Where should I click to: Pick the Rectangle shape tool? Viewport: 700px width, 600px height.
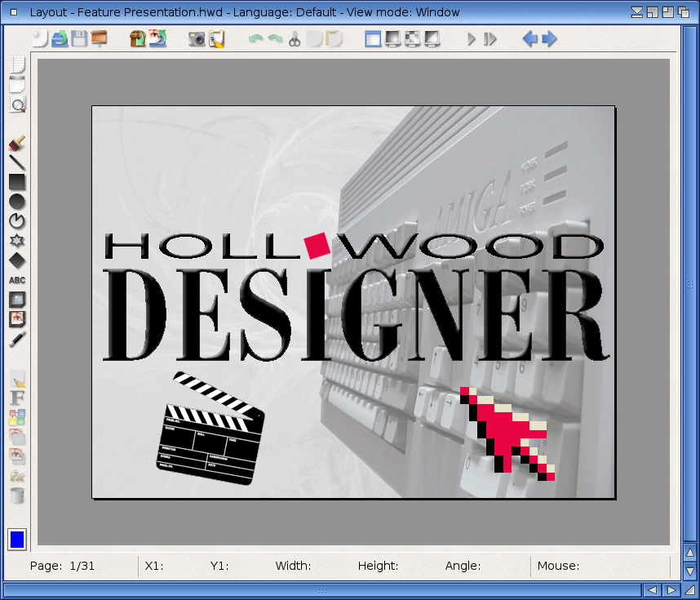click(17, 182)
